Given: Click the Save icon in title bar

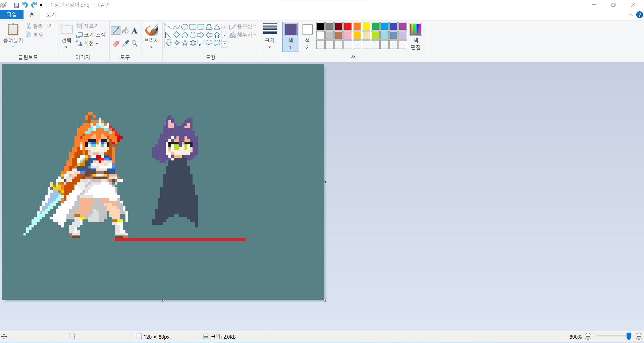Looking at the screenshot, I should pos(16,5).
